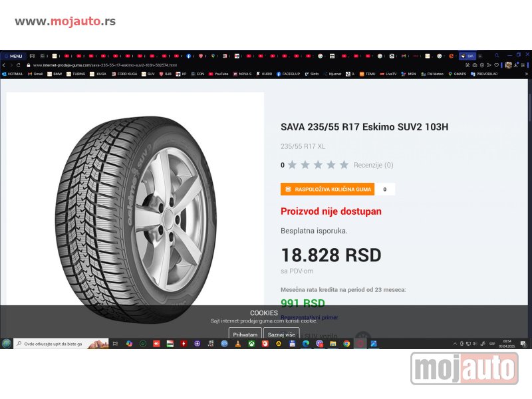Open Google Chrome from the taskbar

click(x=346, y=344)
